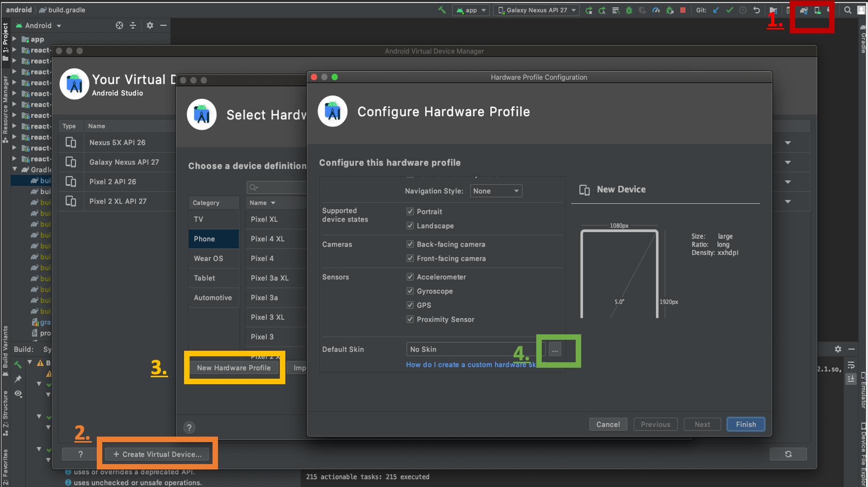Viewport: 868px width, 487px height.
Task: Toggle the Proximity Sensor checkbox
Action: point(410,319)
